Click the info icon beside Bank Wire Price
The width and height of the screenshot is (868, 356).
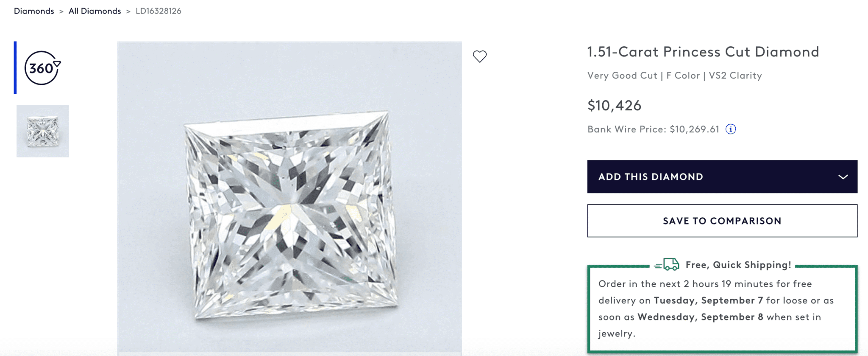point(731,129)
